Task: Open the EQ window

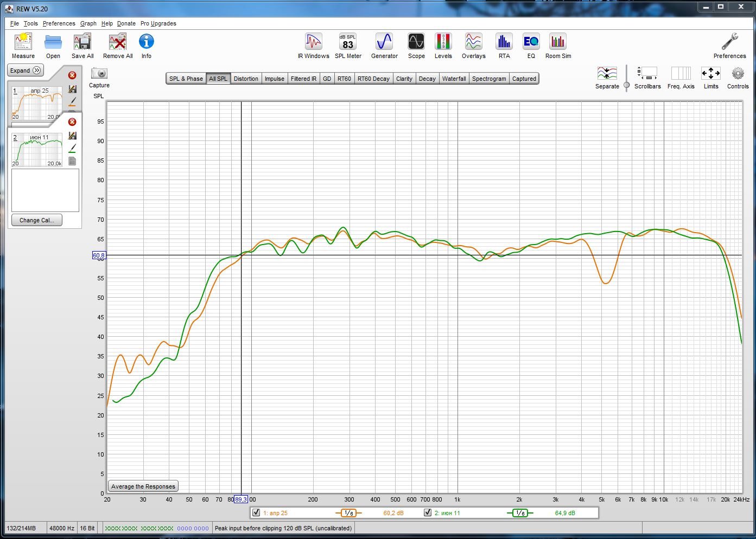Action: tap(531, 42)
